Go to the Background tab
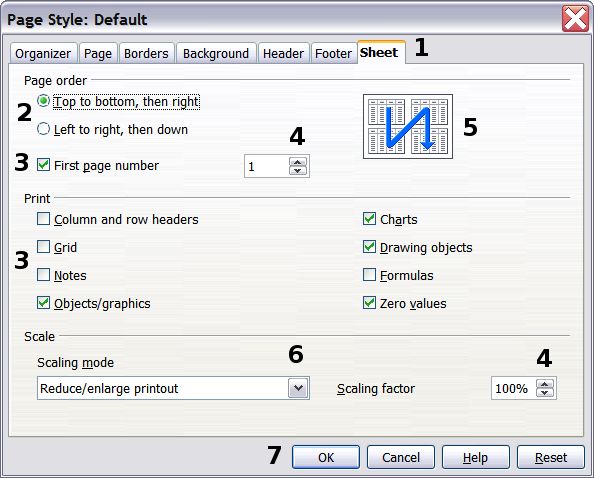This screenshot has height=478, width=594. click(x=216, y=53)
